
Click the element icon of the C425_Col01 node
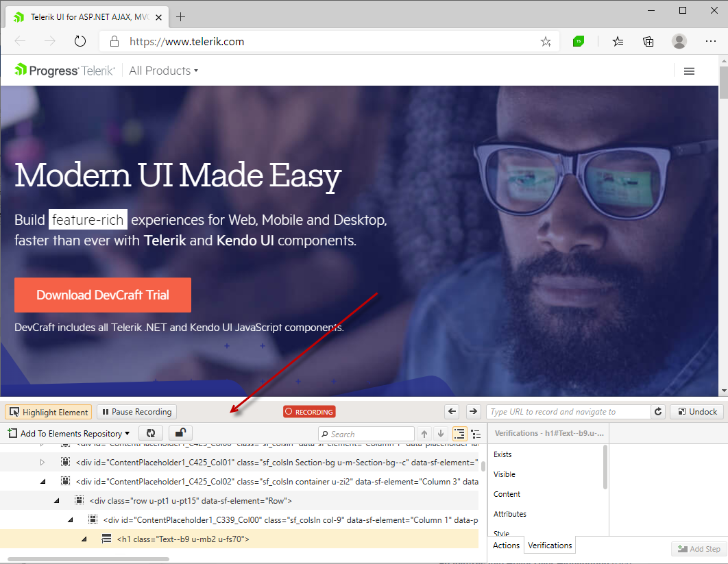pyautogui.click(x=65, y=462)
